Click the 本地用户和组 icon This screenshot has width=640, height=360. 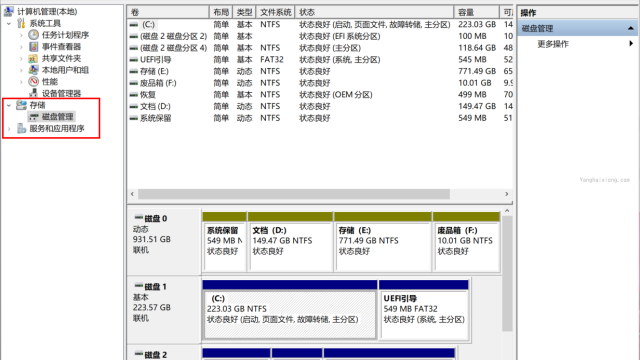[x=33, y=70]
